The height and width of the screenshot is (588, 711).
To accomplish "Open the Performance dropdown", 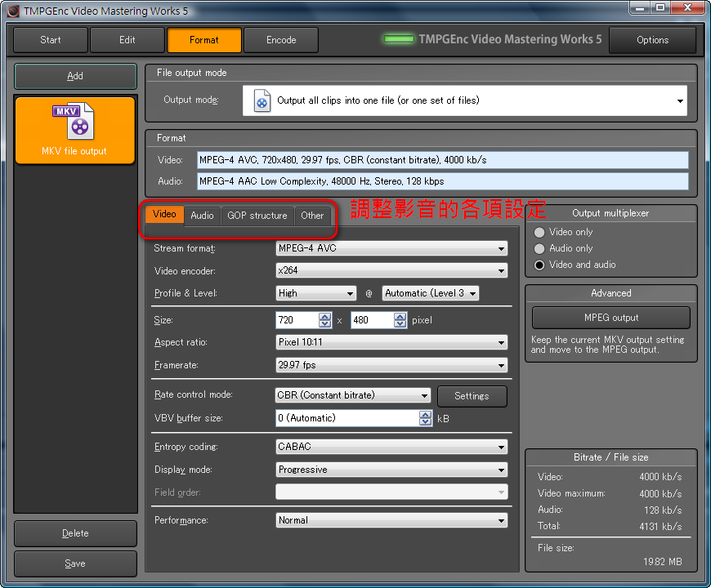I will coord(391,520).
